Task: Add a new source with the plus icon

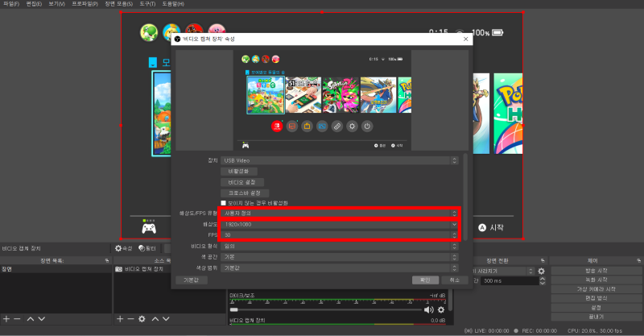Action: [x=119, y=319]
